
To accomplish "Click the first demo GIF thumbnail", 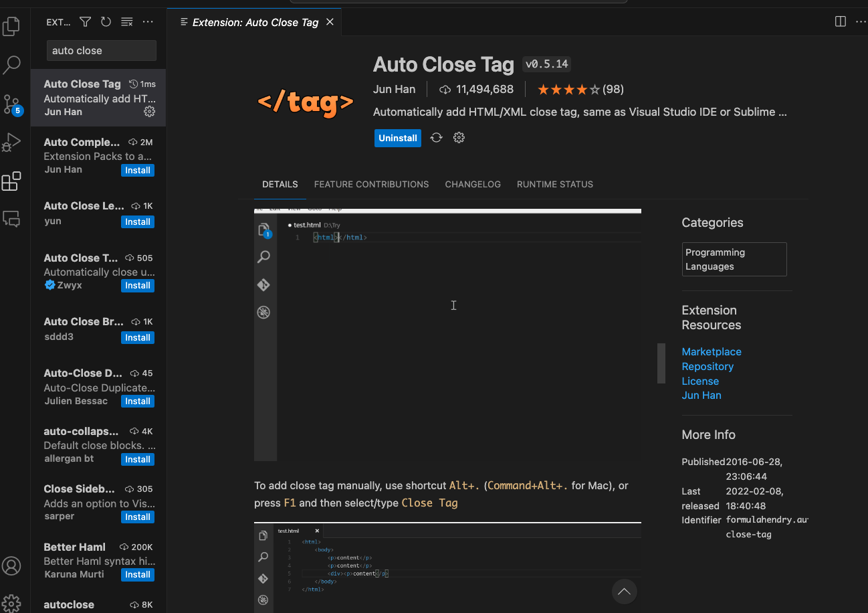I will [447, 335].
